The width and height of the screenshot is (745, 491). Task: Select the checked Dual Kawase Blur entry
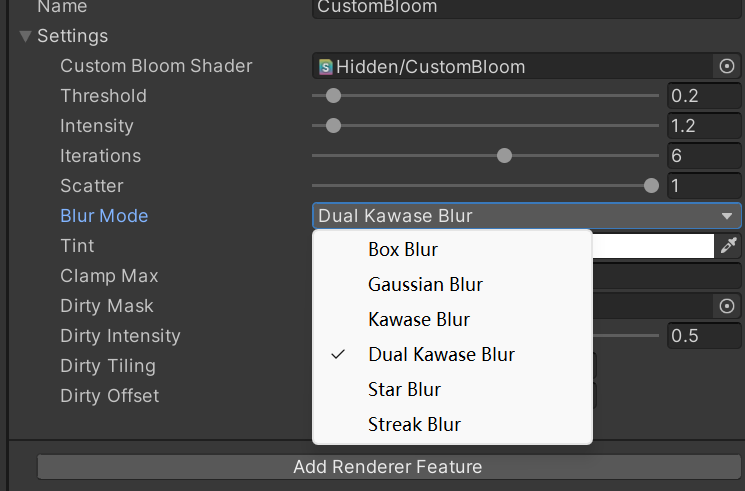(x=441, y=354)
